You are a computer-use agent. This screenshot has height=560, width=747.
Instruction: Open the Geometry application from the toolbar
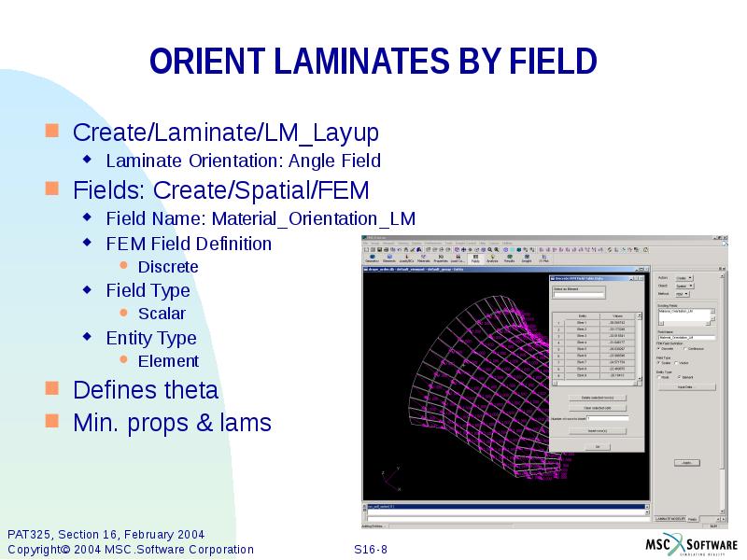tap(371, 258)
